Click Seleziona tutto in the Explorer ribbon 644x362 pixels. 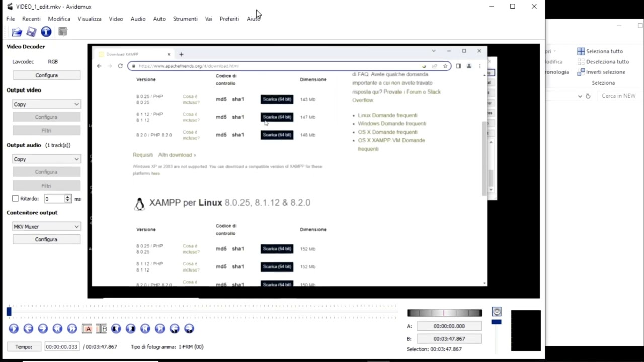tap(600, 51)
